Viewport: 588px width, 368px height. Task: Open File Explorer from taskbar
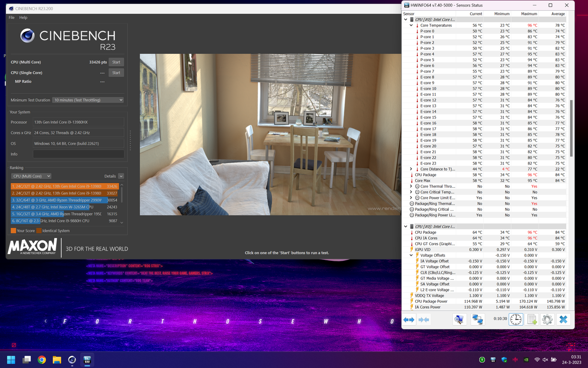coord(57,360)
